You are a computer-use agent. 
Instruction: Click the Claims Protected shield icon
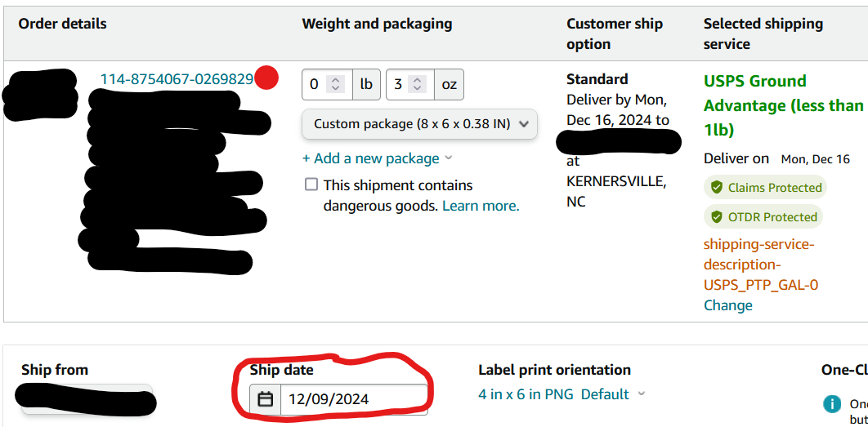point(717,188)
